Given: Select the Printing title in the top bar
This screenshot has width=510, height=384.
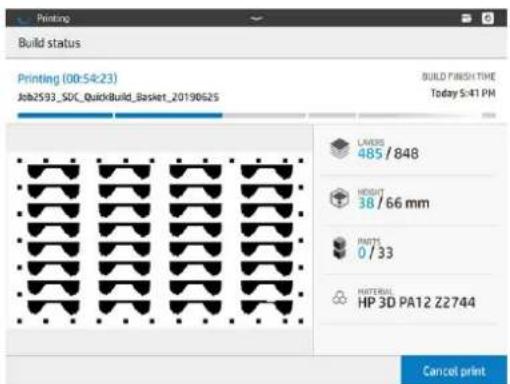Looking at the screenshot, I should 53,18.
